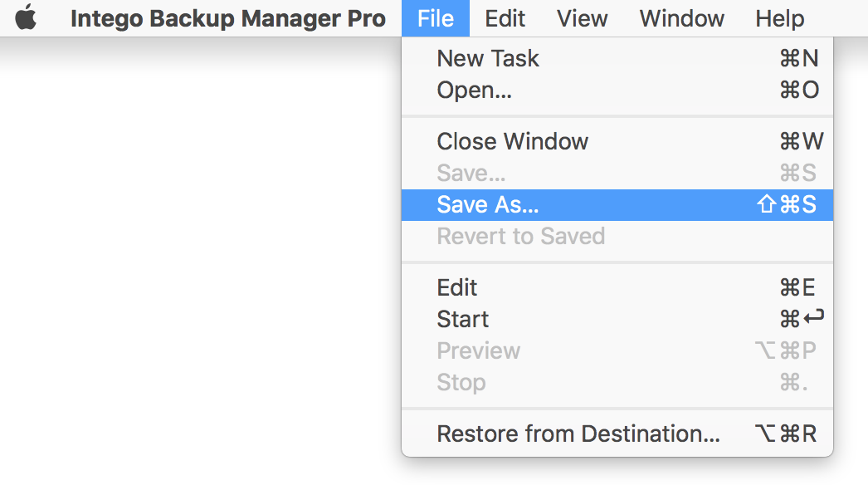Open the View menu

point(583,18)
